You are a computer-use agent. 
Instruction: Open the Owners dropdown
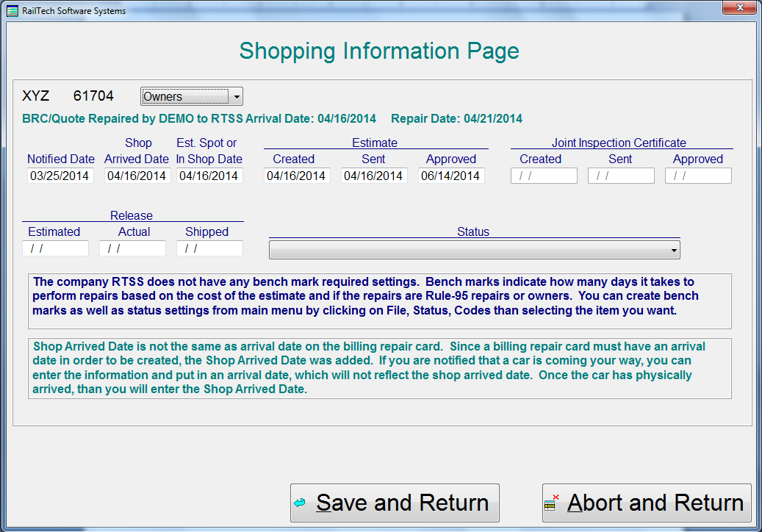191,97
